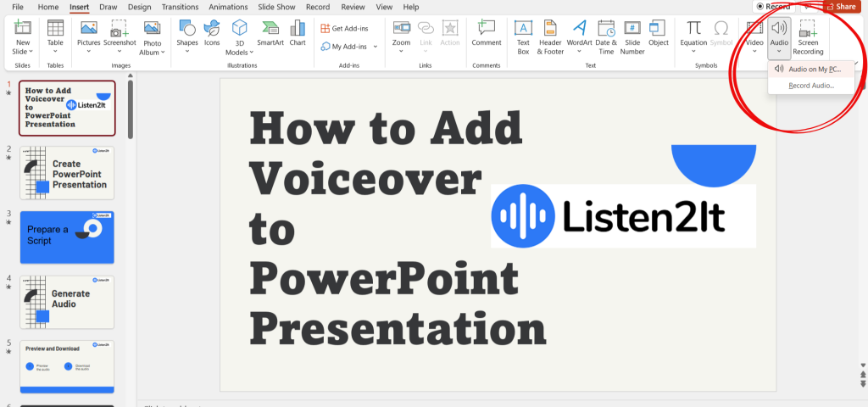Open the Shapes gallery
This screenshot has height=407, width=868.
(187, 28)
